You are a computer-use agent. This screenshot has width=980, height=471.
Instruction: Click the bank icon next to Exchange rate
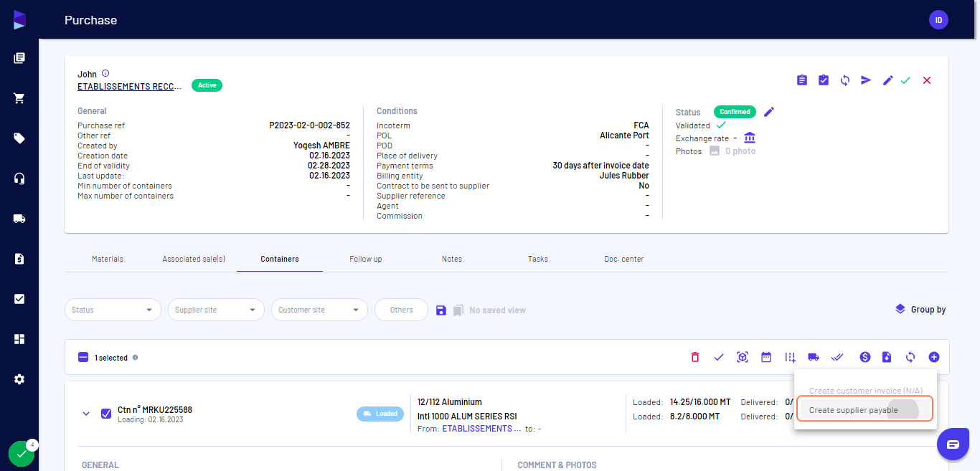click(x=750, y=138)
